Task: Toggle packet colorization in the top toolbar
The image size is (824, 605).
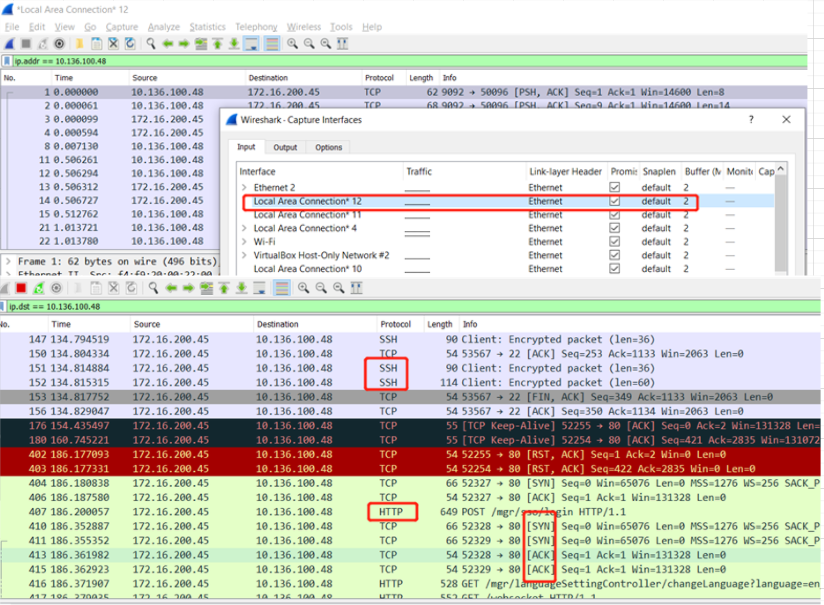Action: coord(272,44)
